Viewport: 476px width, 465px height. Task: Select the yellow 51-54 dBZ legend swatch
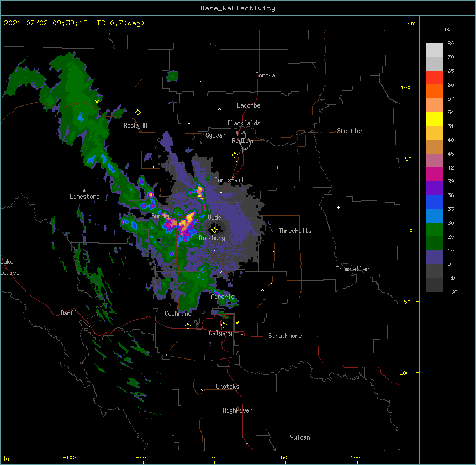(x=434, y=119)
